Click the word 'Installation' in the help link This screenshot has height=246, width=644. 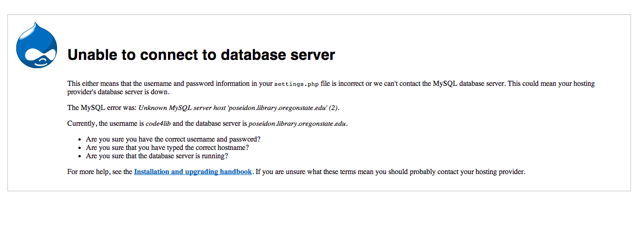click(152, 172)
